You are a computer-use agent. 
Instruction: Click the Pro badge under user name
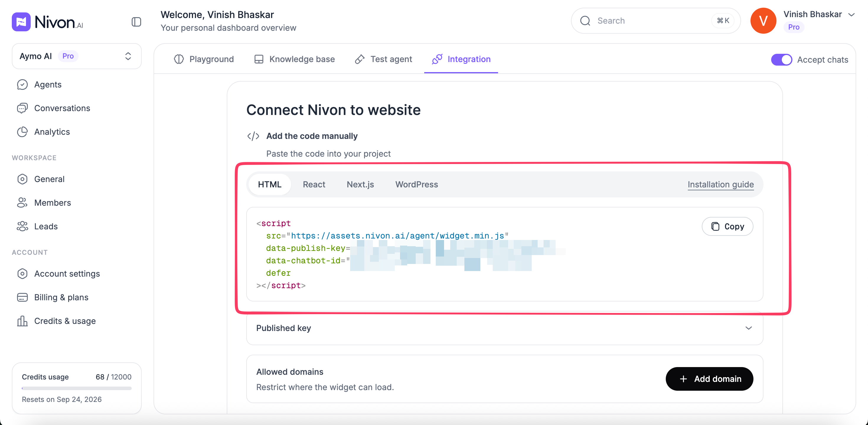[794, 27]
